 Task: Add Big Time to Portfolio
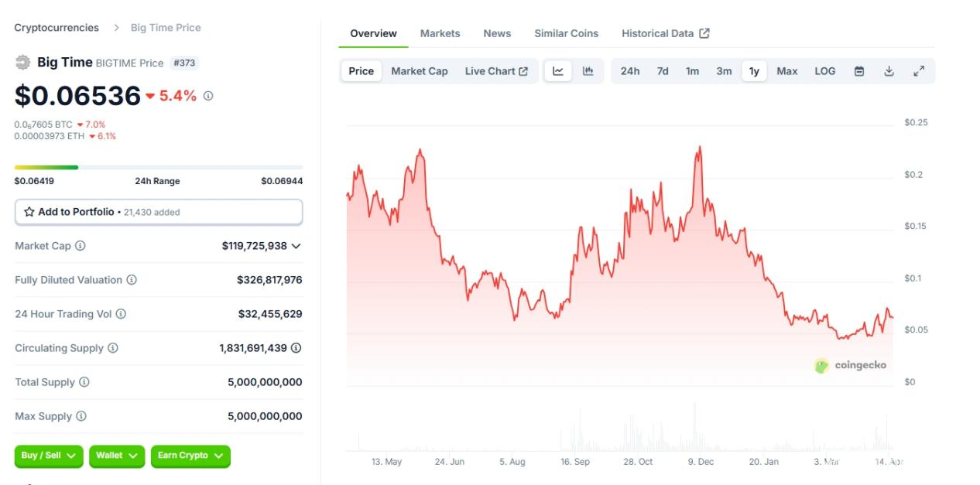pyautogui.click(x=159, y=212)
